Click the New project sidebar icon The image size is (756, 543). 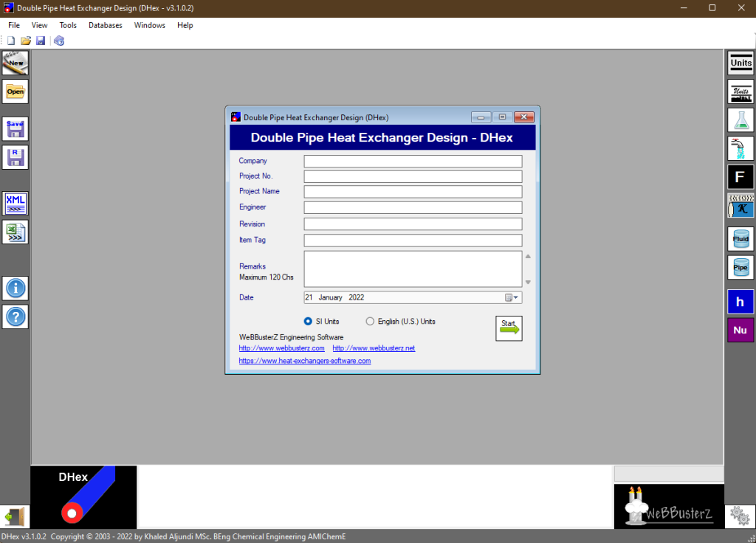coord(16,63)
